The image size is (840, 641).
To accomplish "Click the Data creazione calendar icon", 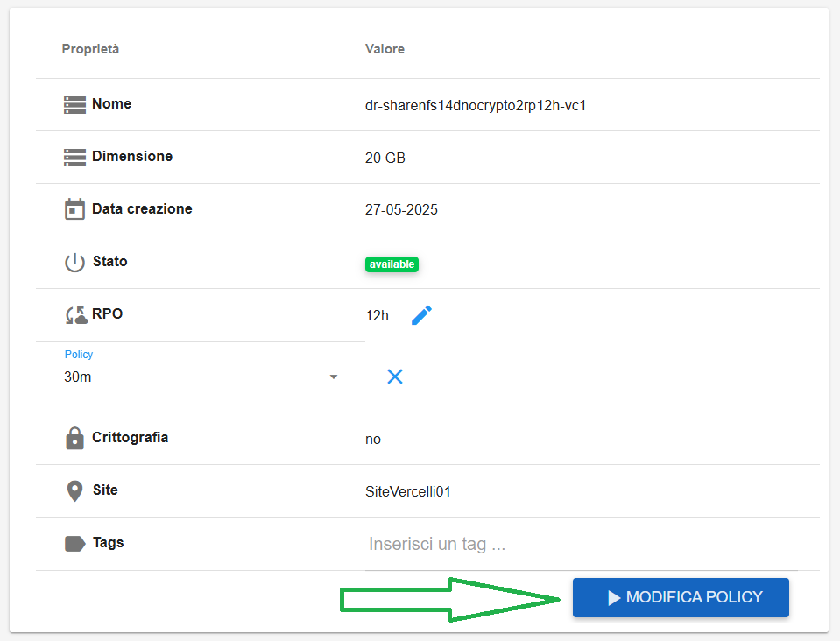I will point(74,209).
